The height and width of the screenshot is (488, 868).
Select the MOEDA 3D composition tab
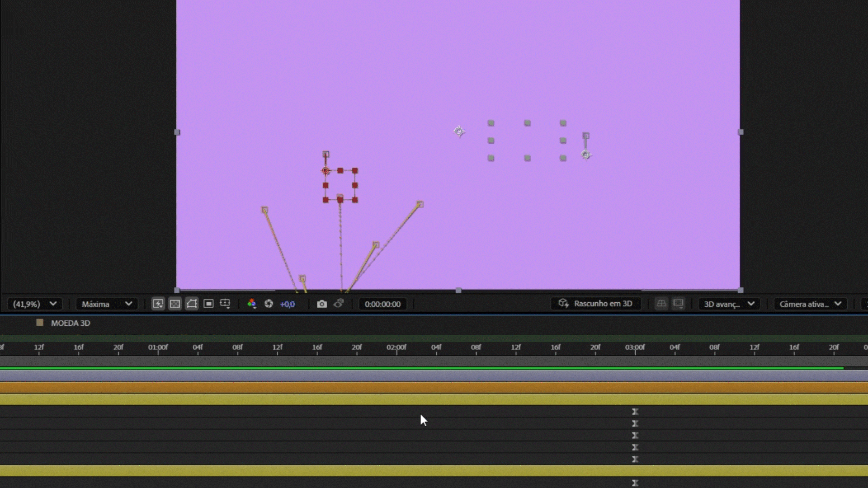click(x=71, y=323)
